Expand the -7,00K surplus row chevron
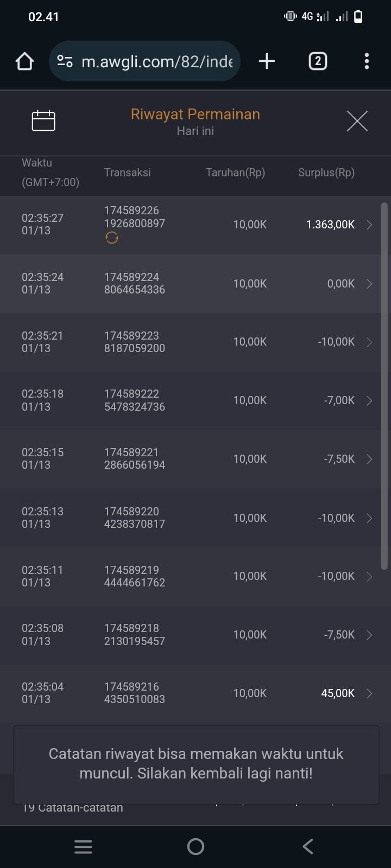Screen dimensions: 391x868 tap(369, 400)
